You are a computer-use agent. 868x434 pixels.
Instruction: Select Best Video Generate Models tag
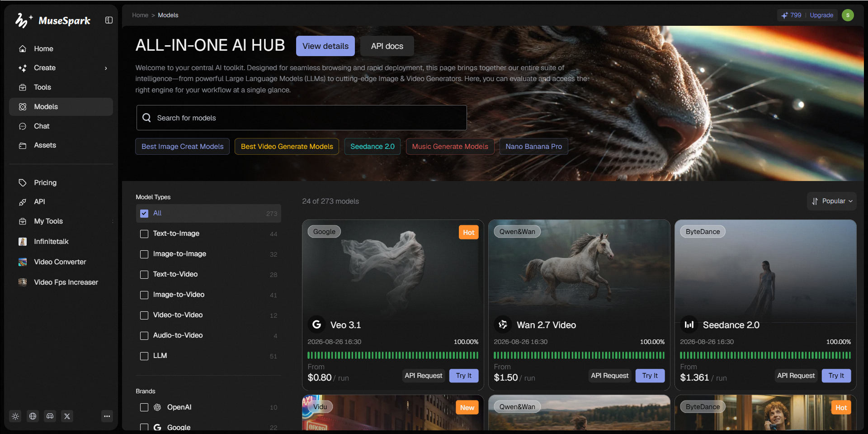pos(287,147)
